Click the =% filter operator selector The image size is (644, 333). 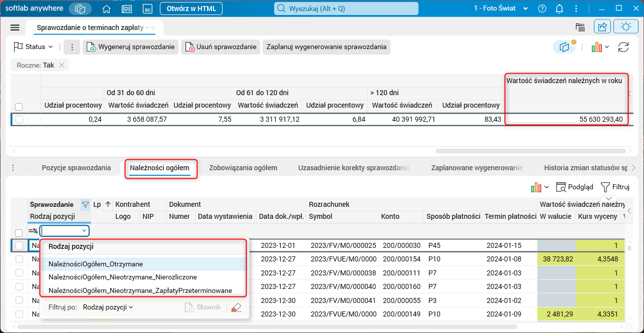33,231
